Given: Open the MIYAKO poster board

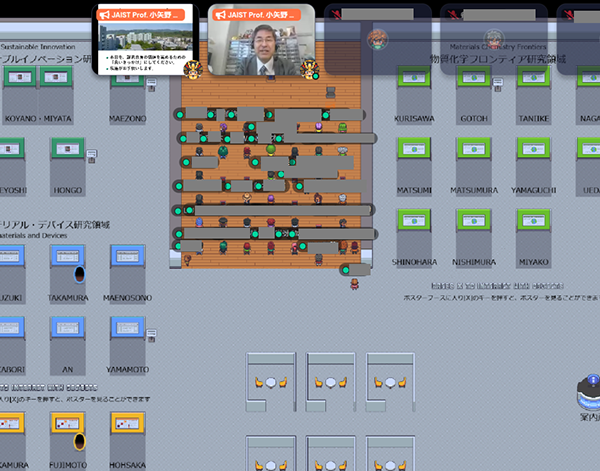Looking at the screenshot, I should pos(533,220).
